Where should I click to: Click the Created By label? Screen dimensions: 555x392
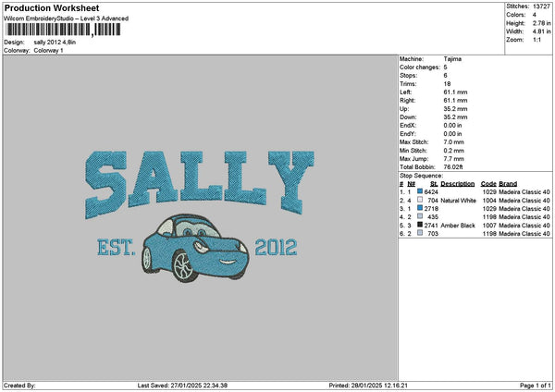coord(19,386)
